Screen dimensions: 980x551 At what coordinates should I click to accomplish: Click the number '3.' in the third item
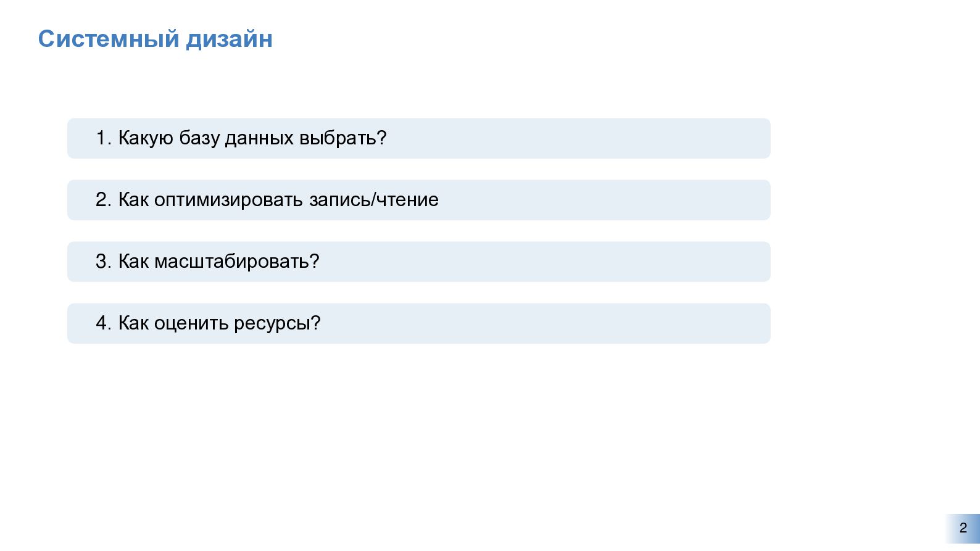click(x=103, y=261)
